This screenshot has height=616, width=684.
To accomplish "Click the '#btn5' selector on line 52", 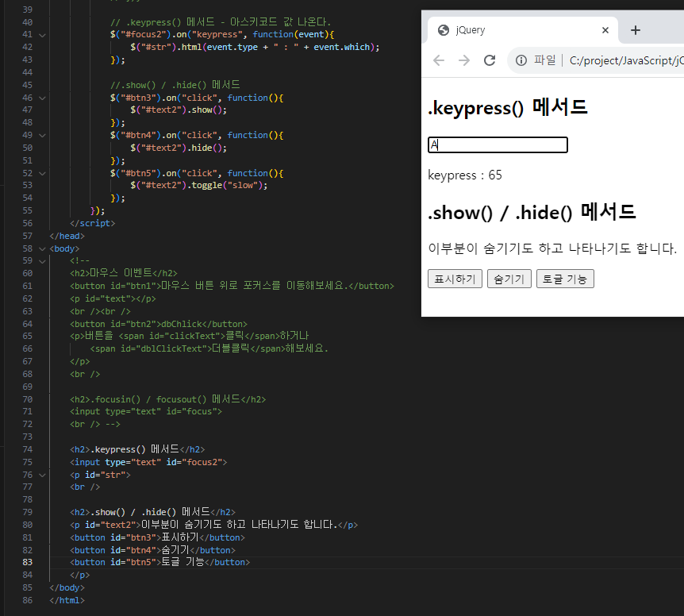I will point(139,173).
